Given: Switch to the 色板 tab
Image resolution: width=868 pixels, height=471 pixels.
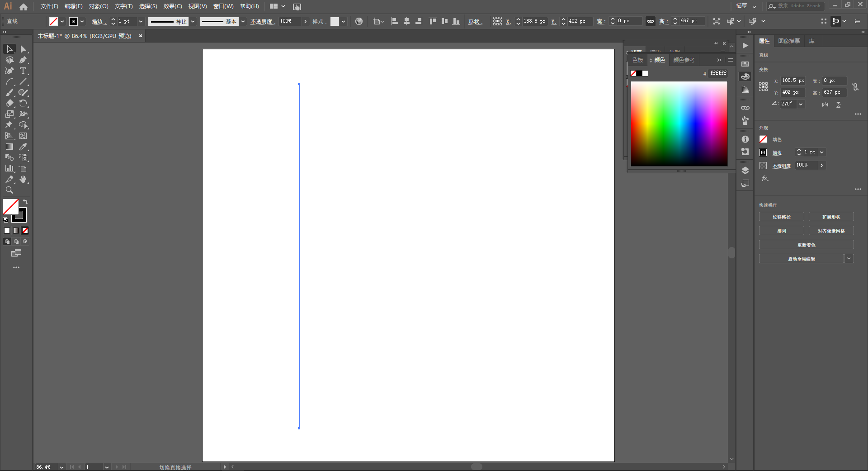Looking at the screenshot, I should 637,60.
